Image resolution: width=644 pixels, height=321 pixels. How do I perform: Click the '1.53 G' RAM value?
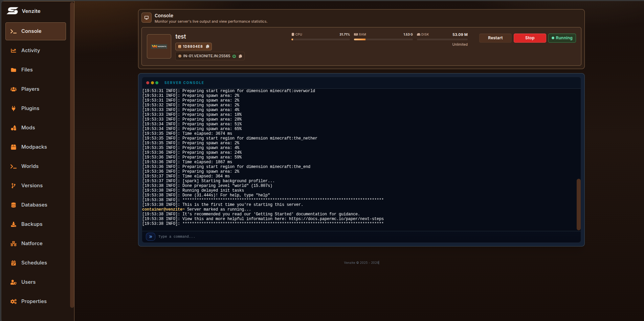tap(408, 35)
